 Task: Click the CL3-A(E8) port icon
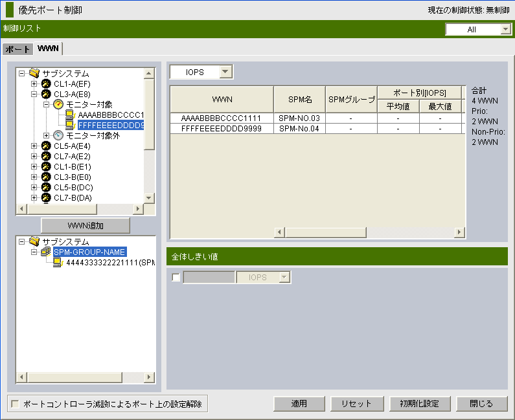46,94
